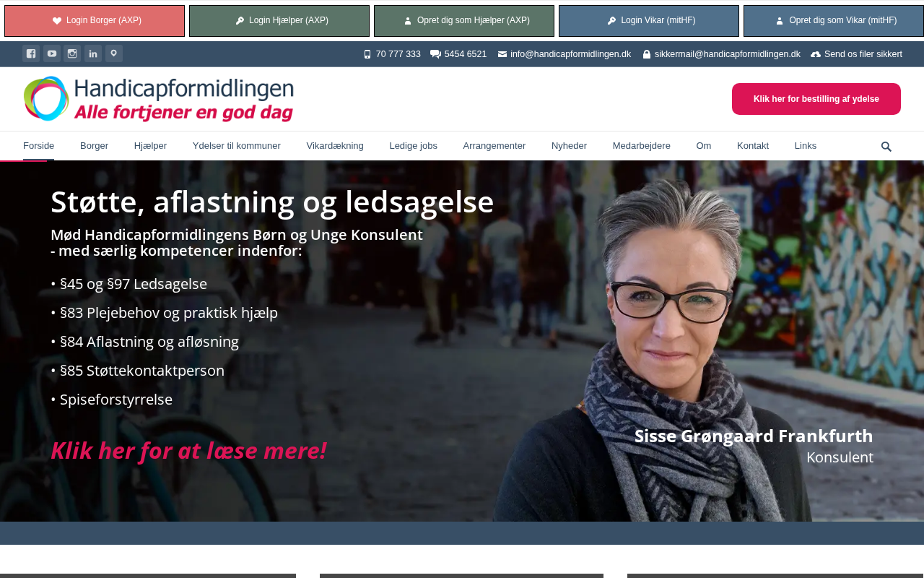Select the Ledige jobs menu item
This screenshot has width=924, height=578.
tap(414, 146)
